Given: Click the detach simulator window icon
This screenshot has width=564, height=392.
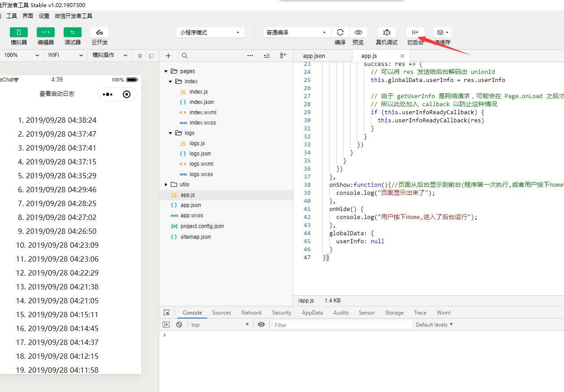Looking at the screenshot, I should [x=152, y=56].
